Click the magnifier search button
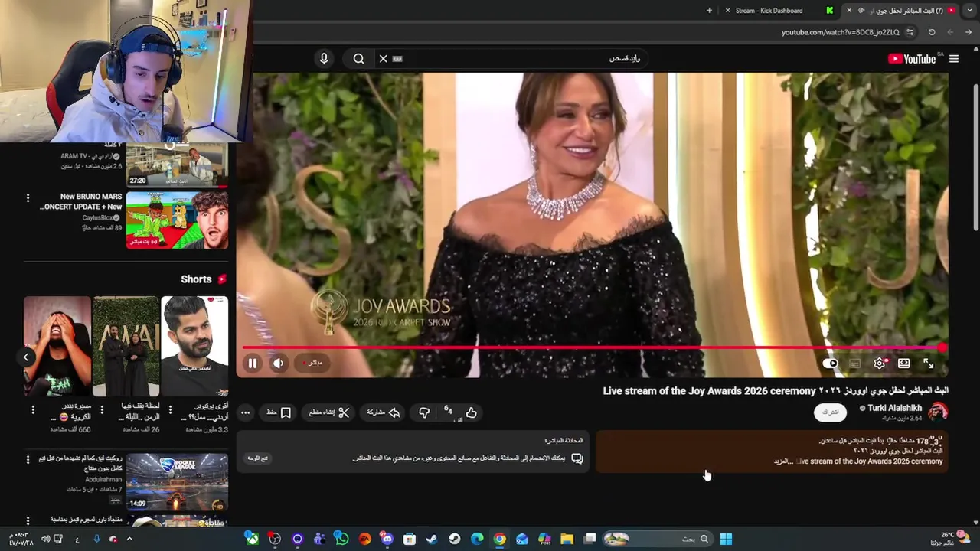 (x=358, y=59)
